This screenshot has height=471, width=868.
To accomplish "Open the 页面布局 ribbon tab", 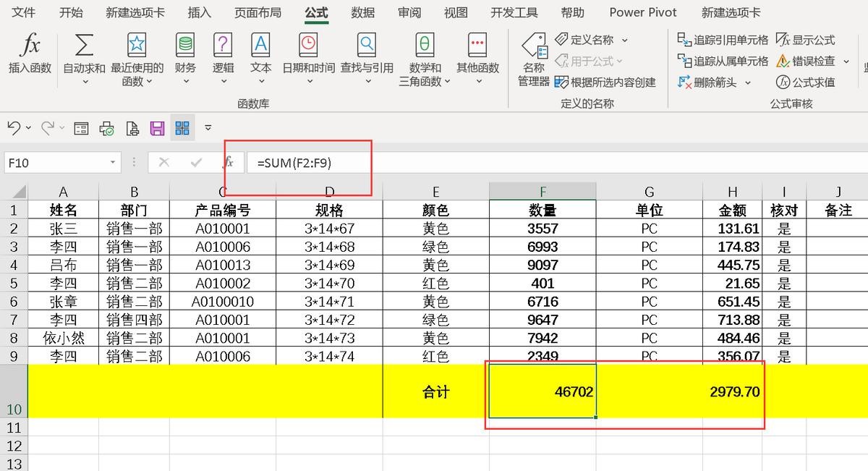I will (x=258, y=12).
